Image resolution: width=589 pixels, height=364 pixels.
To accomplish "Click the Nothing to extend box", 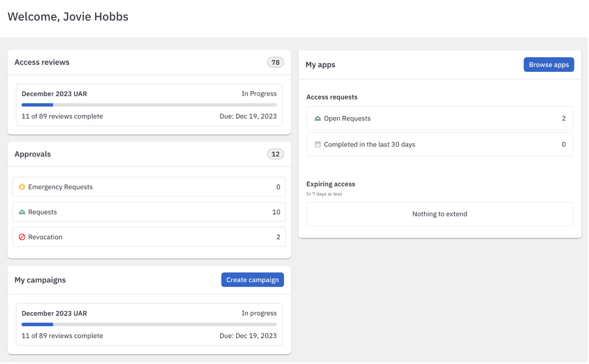I will tap(439, 214).
